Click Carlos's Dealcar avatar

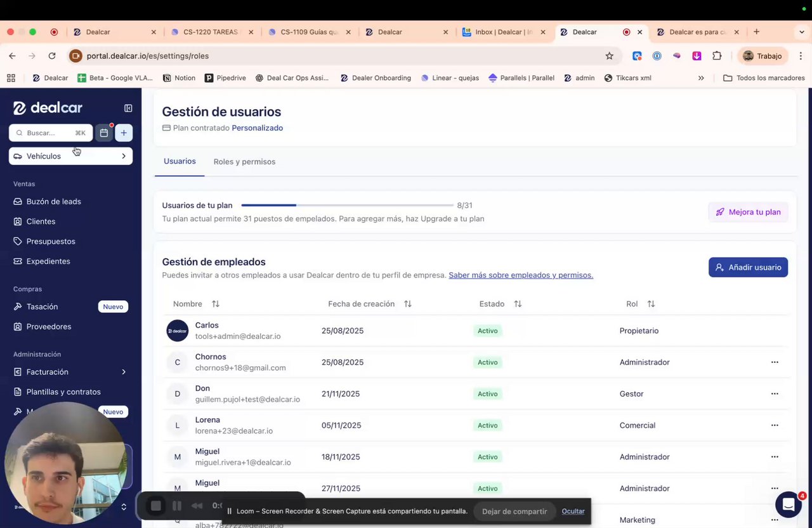pos(178,331)
